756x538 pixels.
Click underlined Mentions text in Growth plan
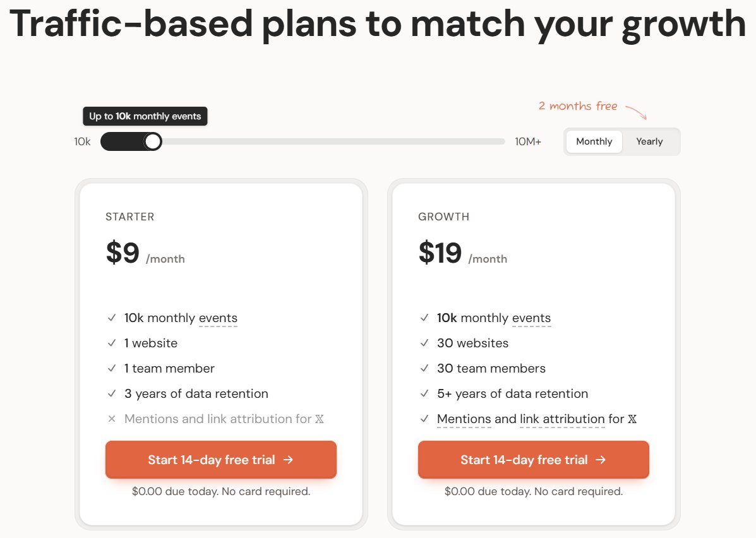point(464,419)
